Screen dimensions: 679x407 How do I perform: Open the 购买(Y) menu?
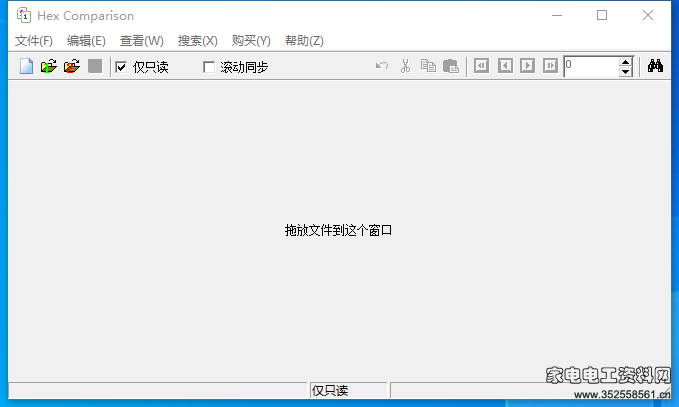click(251, 41)
